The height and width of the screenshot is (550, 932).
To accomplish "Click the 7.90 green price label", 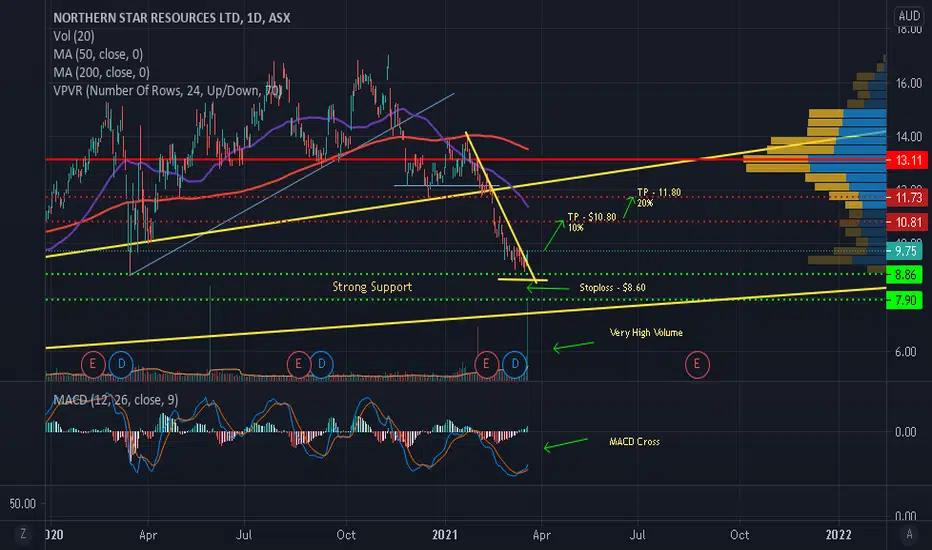I will tap(904, 300).
